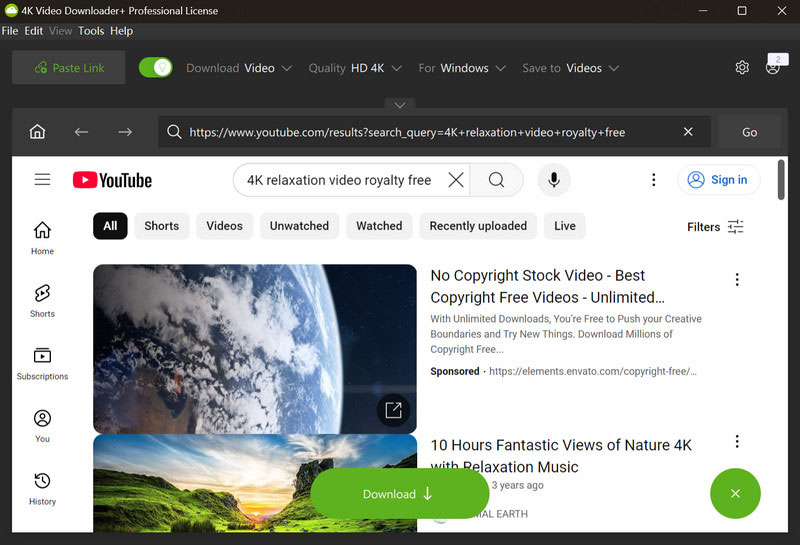Open You in the YouTube sidebar

pos(42,426)
